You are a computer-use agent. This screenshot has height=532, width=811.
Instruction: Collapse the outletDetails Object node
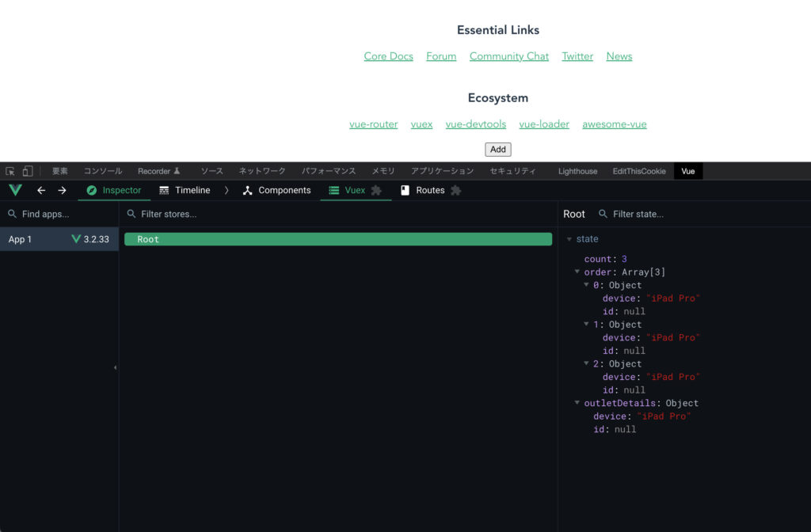(577, 402)
